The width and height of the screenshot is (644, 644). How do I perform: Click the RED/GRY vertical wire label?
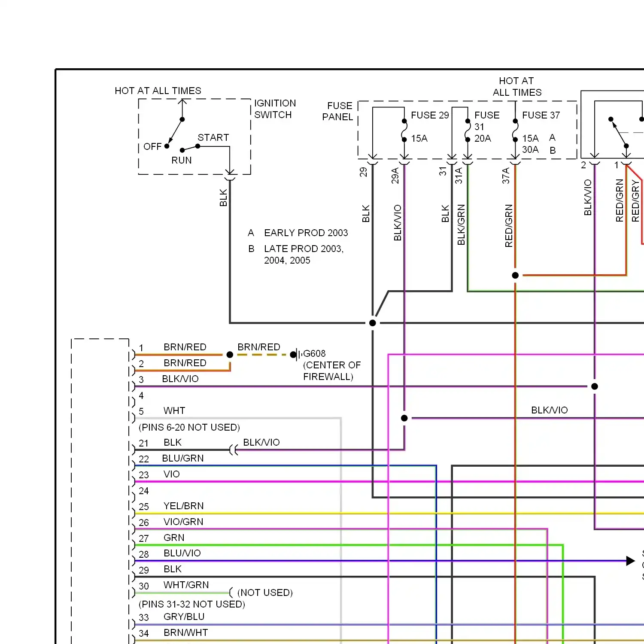(635, 201)
